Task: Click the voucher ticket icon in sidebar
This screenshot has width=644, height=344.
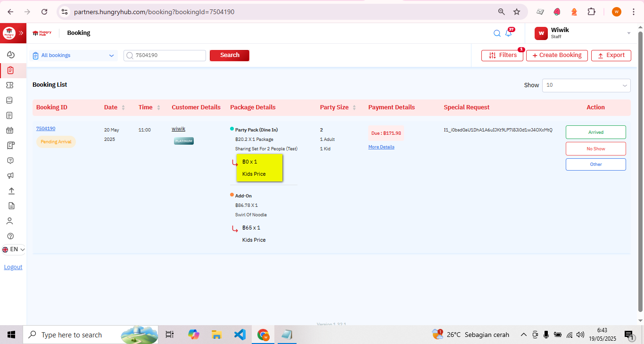Action: pos(10,85)
